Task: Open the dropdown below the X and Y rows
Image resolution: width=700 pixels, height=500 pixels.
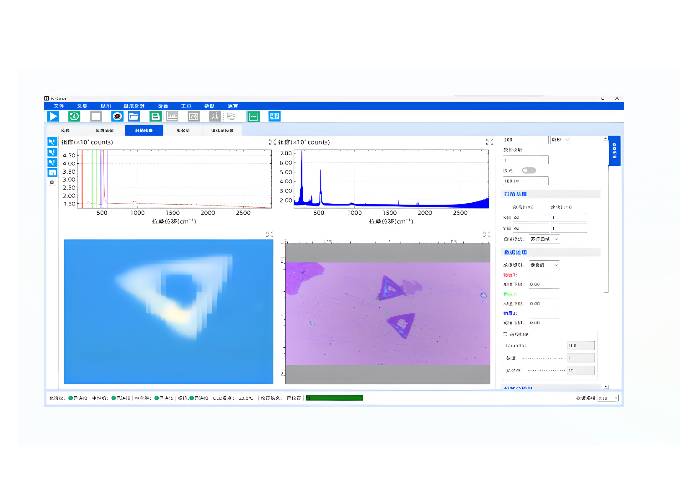Action: click(x=544, y=239)
